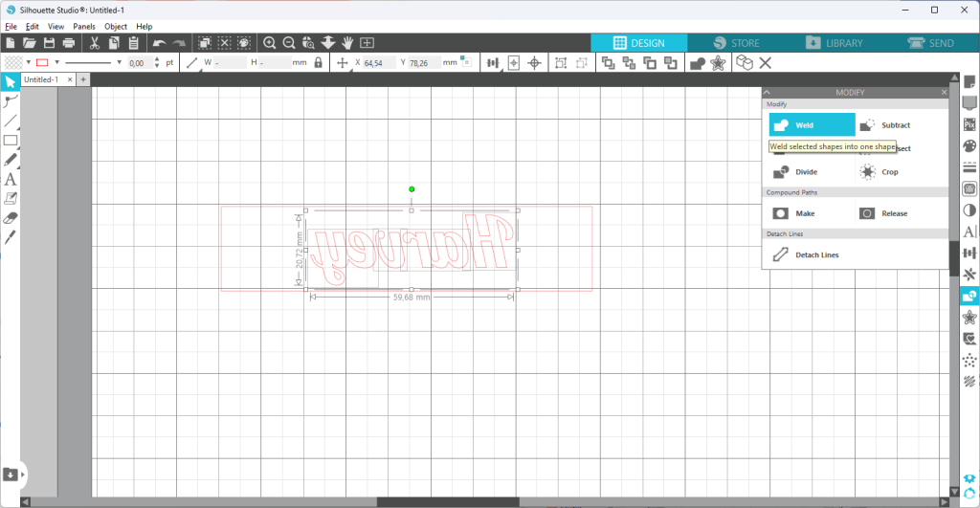Select the Text tool in left toolbar
This screenshot has height=508, width=980.
tap(10, 179)
